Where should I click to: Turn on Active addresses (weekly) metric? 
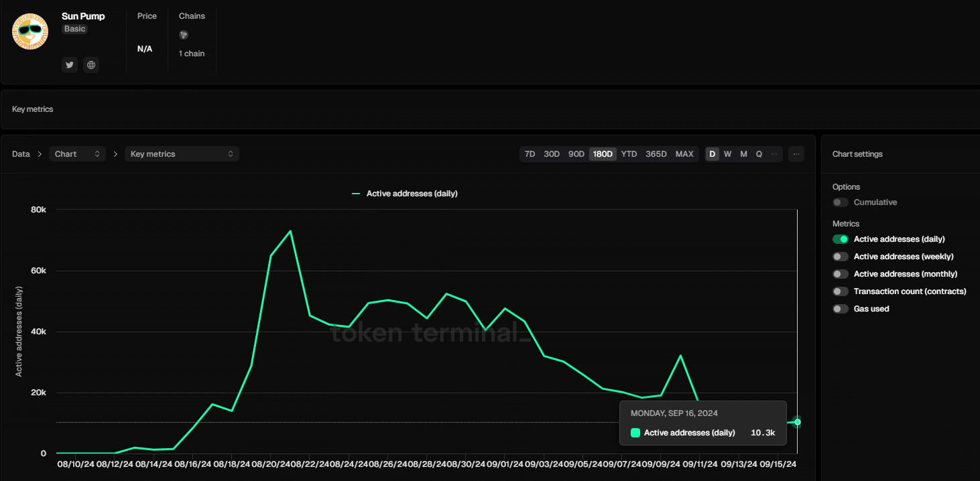click(x=841, y=257)
